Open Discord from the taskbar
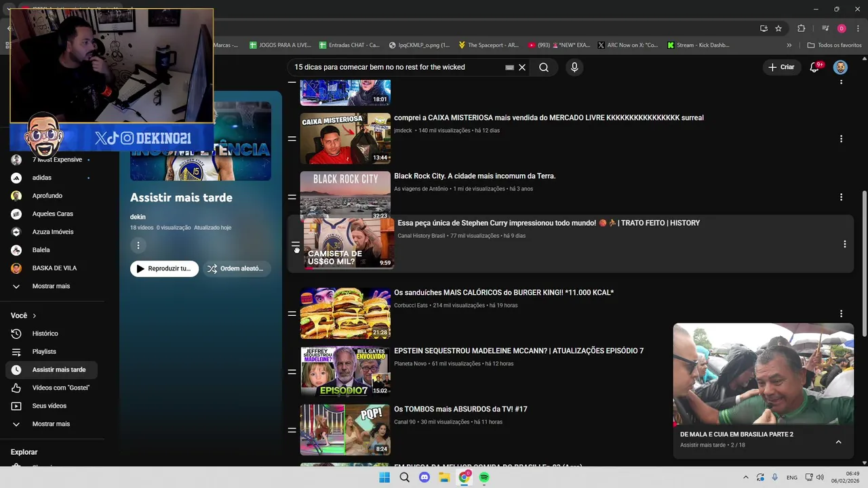This screenshot has width=868, height=488. coord(425,477)
